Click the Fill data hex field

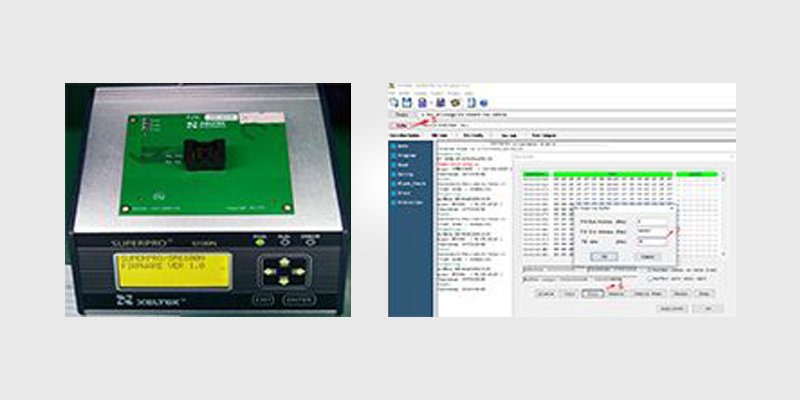652,241
